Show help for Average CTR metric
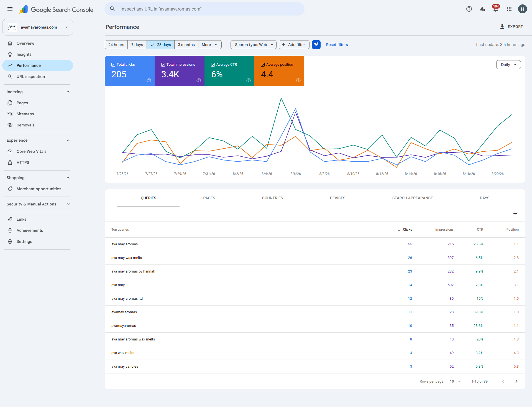Screen dimensions: 532x407 [249, 80]
